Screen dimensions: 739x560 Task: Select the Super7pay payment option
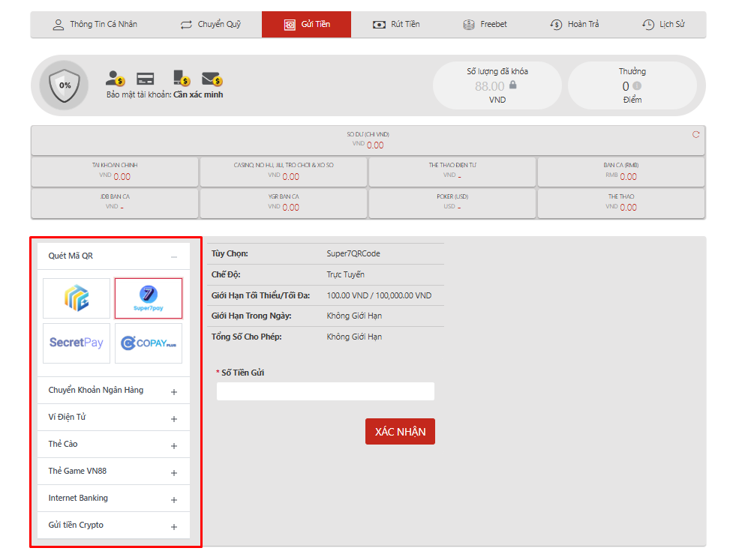(149, 298)
